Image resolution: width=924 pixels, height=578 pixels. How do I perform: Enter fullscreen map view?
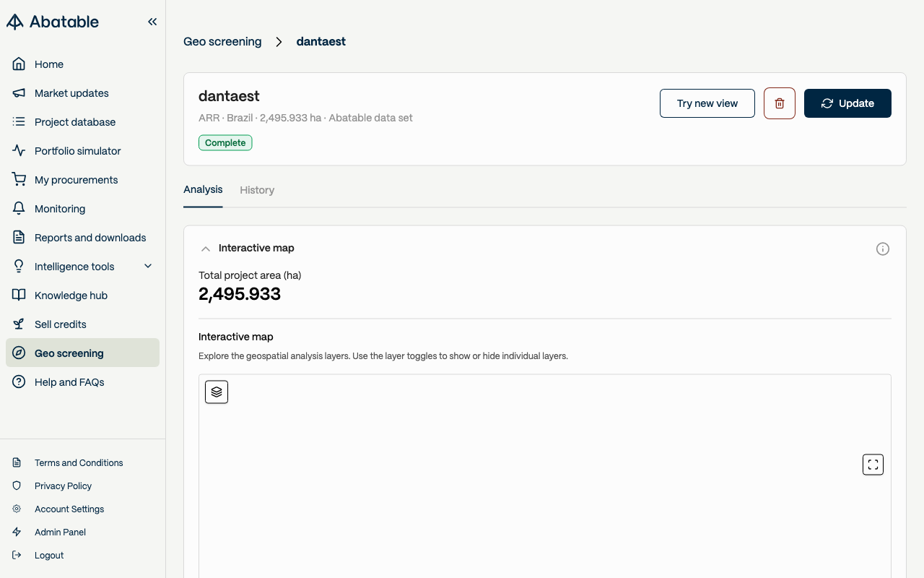[873, 465]
